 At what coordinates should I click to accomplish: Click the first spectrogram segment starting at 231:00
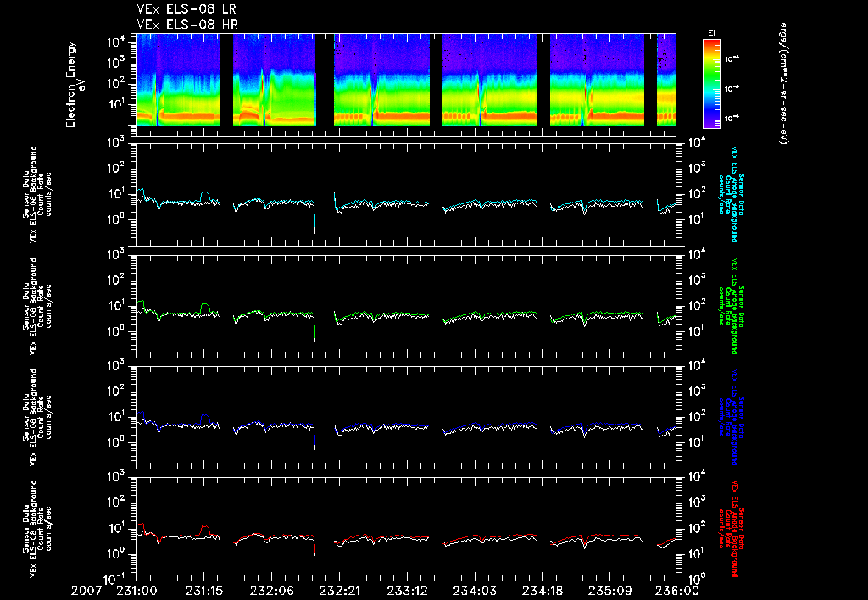(178, 80)
